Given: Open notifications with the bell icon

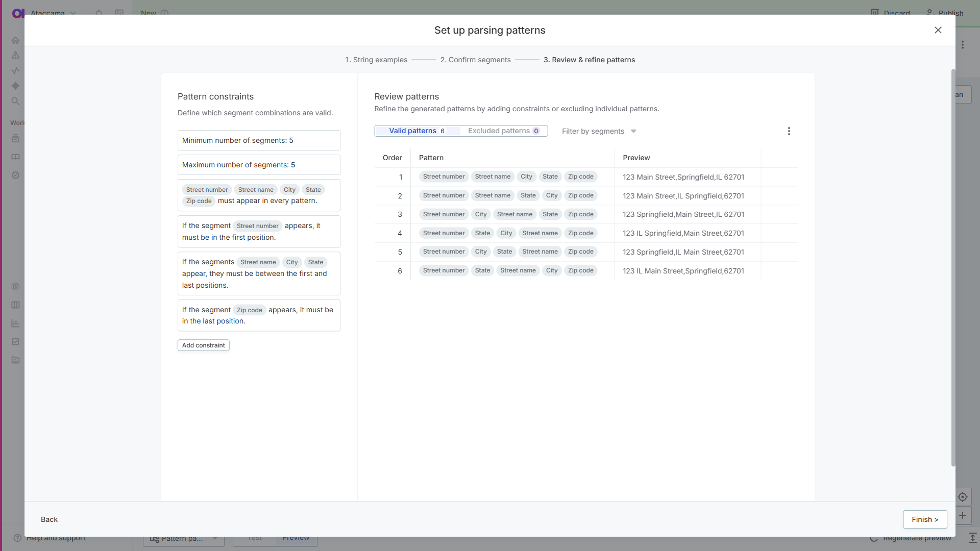Looking at the screenshot, I should click(99, 13).
